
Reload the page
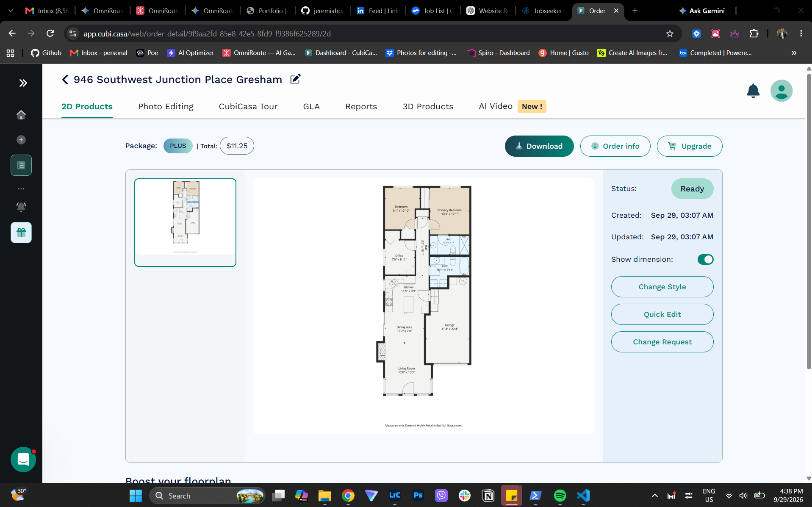[x=50, y=33]
